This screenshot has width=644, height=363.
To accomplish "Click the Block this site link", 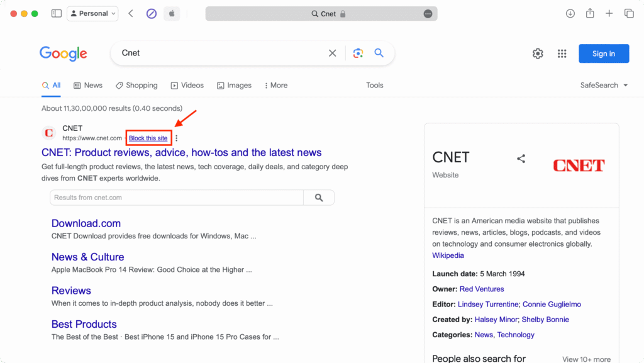I will coord(148,138).
